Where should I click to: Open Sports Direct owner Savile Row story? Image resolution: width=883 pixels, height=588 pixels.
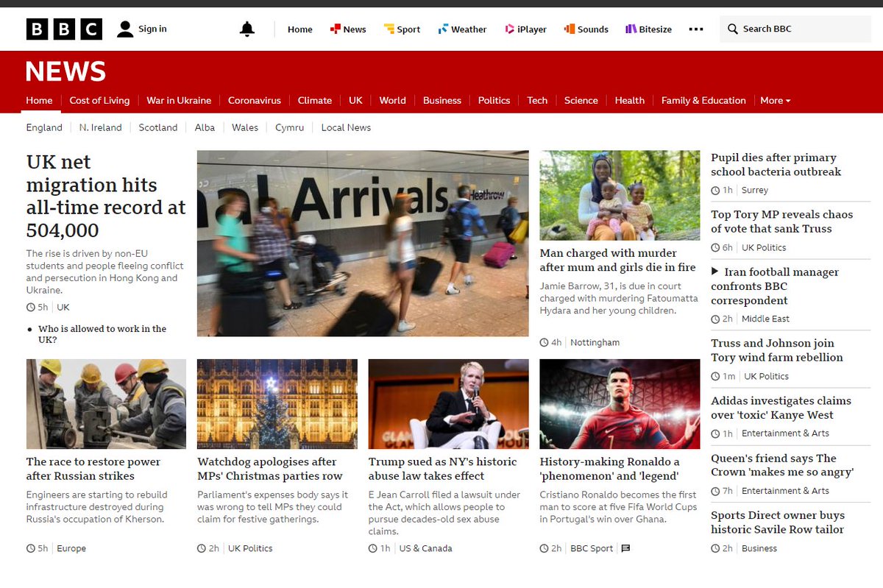coord(778,523)
